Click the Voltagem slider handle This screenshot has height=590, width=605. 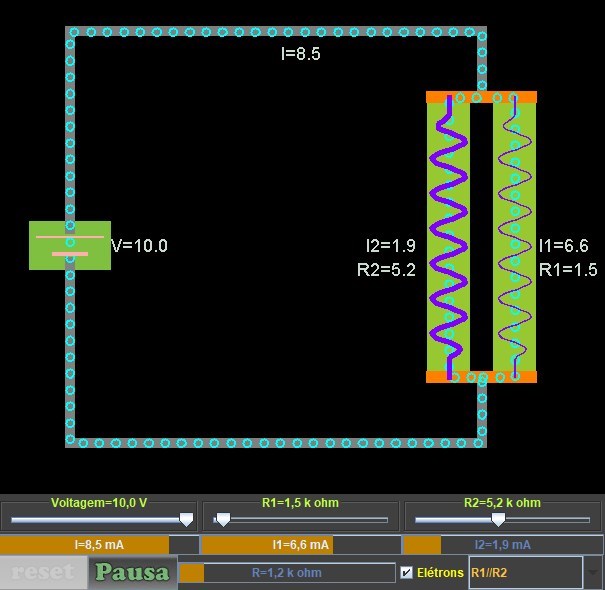click(x=186, y=520)
